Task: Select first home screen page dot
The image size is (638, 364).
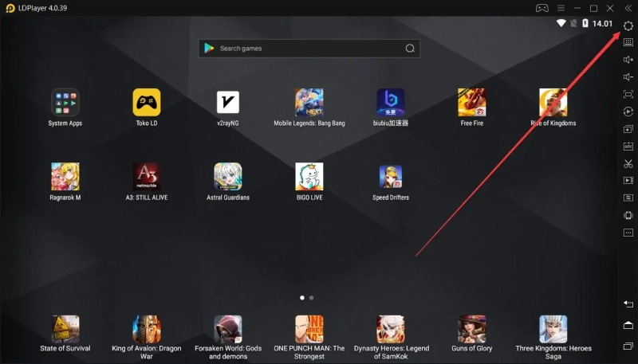Action: coord(302,298)
